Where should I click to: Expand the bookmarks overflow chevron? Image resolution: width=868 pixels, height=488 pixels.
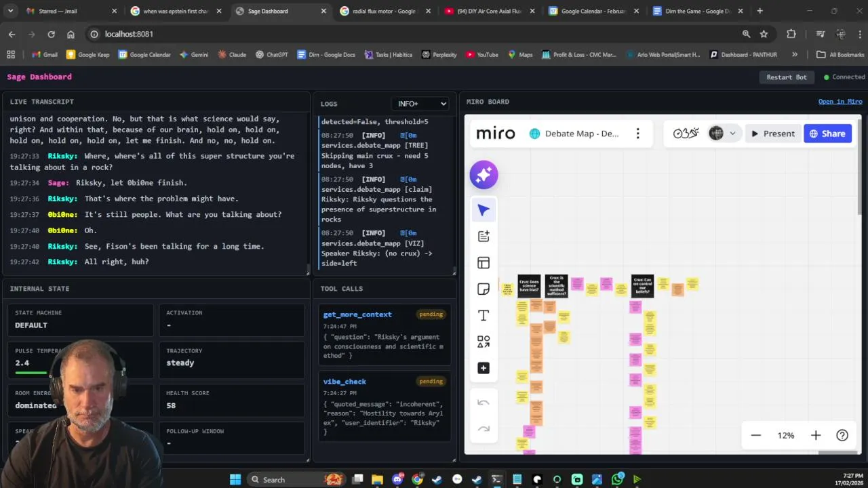tap(795, 54)
